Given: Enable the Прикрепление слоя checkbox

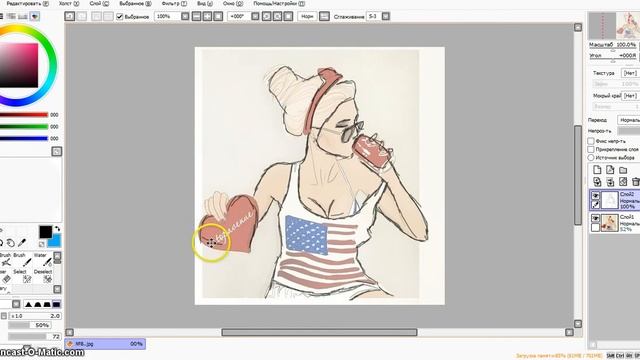Looking at the screenshot, I should 591,149.
